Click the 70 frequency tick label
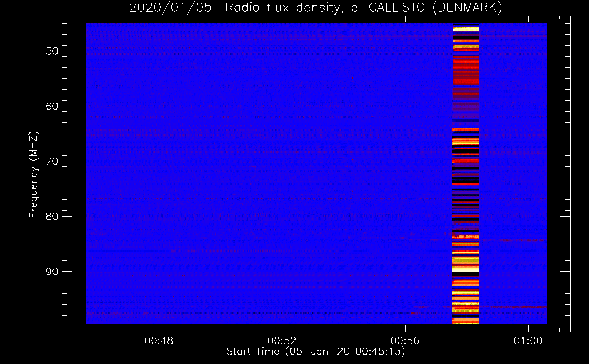 point(52,161)
